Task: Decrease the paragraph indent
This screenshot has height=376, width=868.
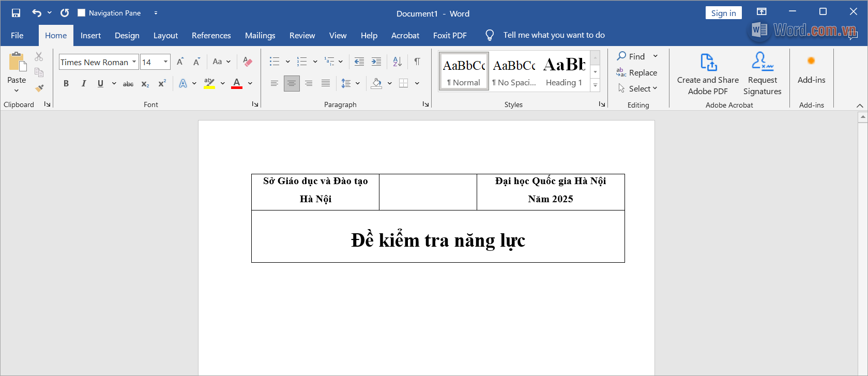Action: point(359,62)
